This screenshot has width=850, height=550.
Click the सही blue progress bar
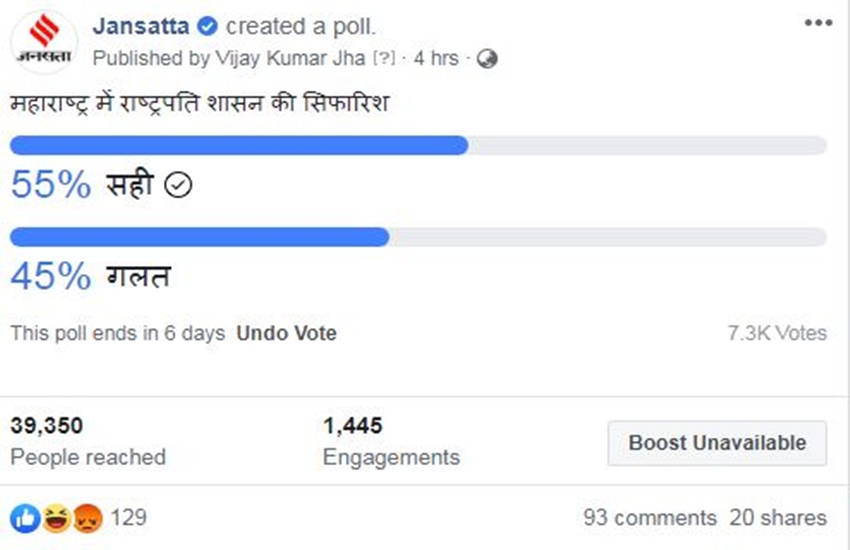(240, 146)
